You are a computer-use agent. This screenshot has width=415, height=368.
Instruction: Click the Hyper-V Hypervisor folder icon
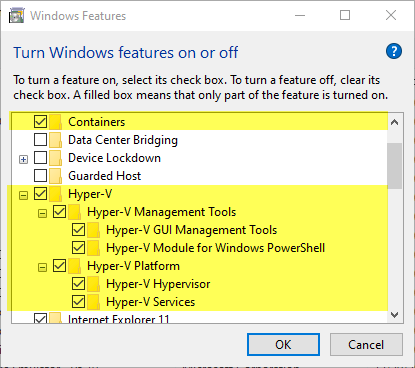click(x=94, y=284)
